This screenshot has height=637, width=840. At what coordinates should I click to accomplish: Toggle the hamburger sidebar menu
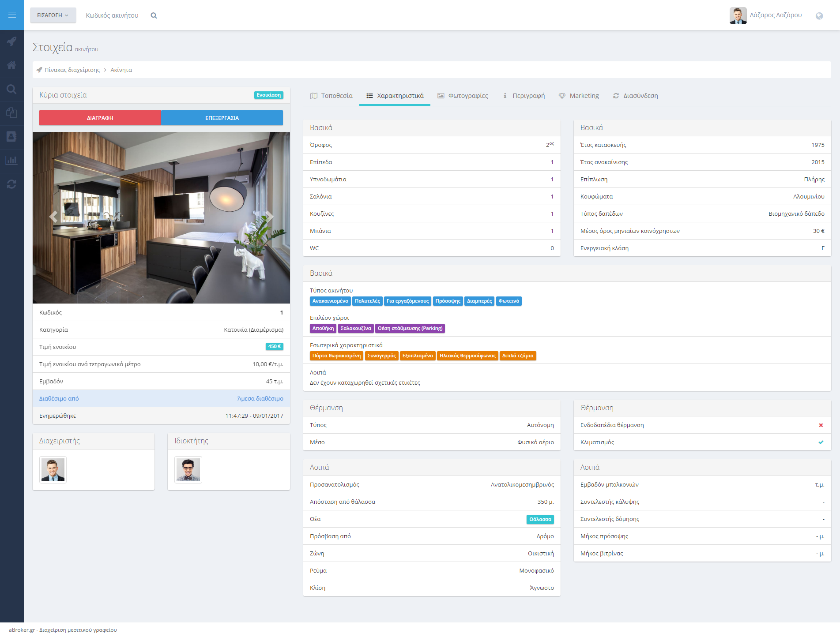click(12, 15)
